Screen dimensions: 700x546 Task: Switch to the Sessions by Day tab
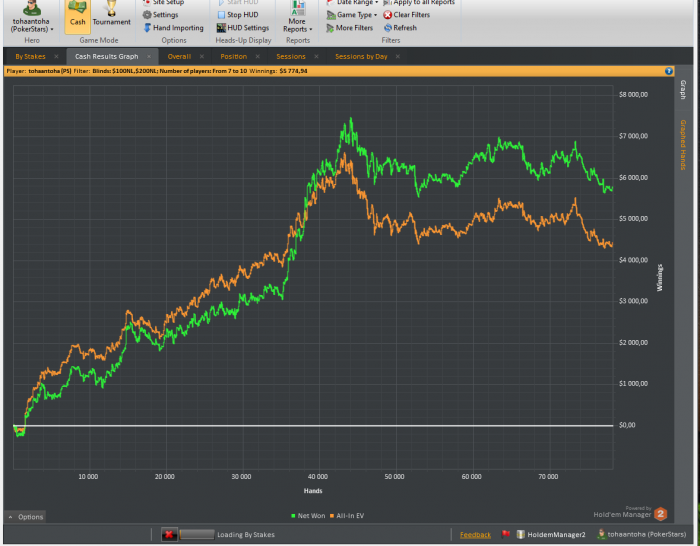[361, 57]
